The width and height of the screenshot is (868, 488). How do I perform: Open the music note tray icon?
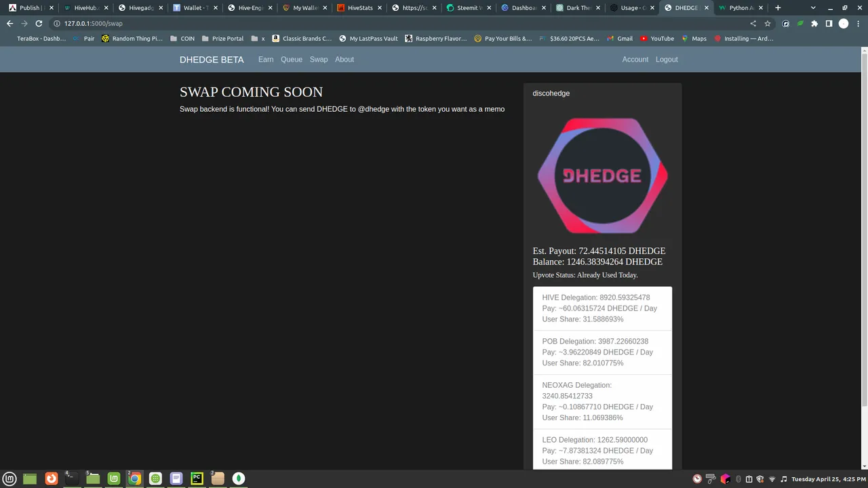point(783,479)
